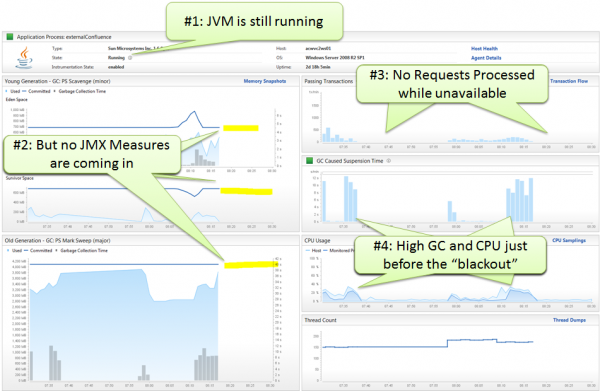Click the Host legend marker in CPU Usage
The image size is (600, 391).
pyautogui.click(x=308, y=250)
